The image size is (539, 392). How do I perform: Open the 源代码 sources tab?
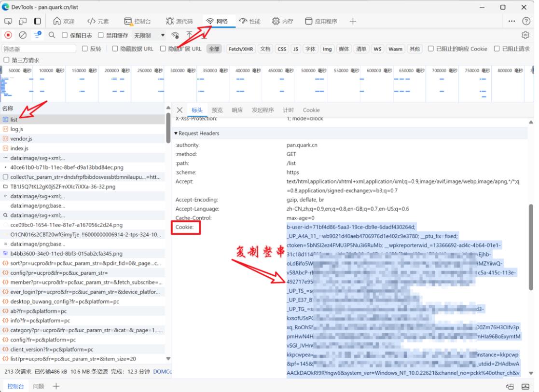click(179, 21)
